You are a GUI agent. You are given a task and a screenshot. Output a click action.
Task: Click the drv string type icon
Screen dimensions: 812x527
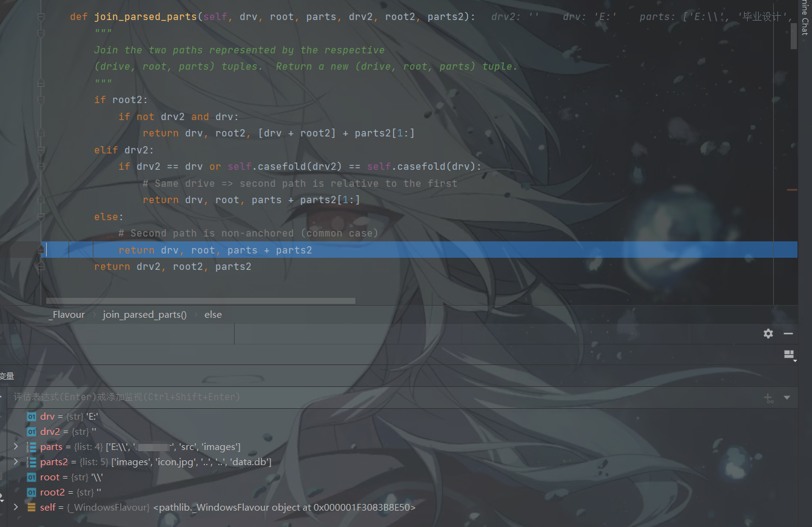[x=32, y=417]
